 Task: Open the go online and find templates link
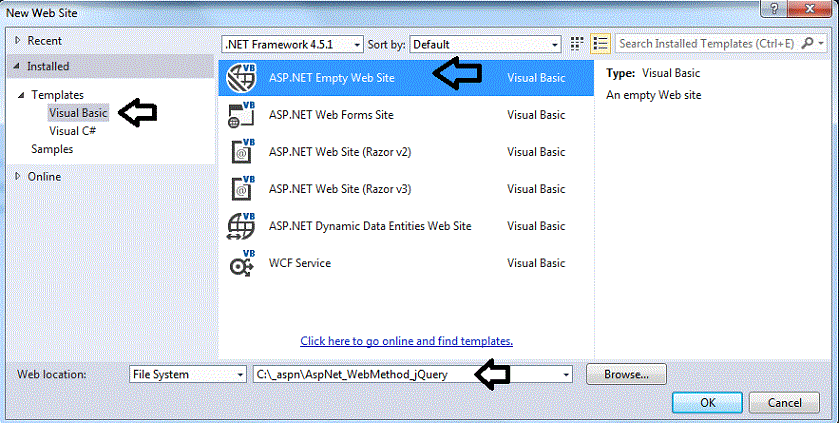pos(407,341)
